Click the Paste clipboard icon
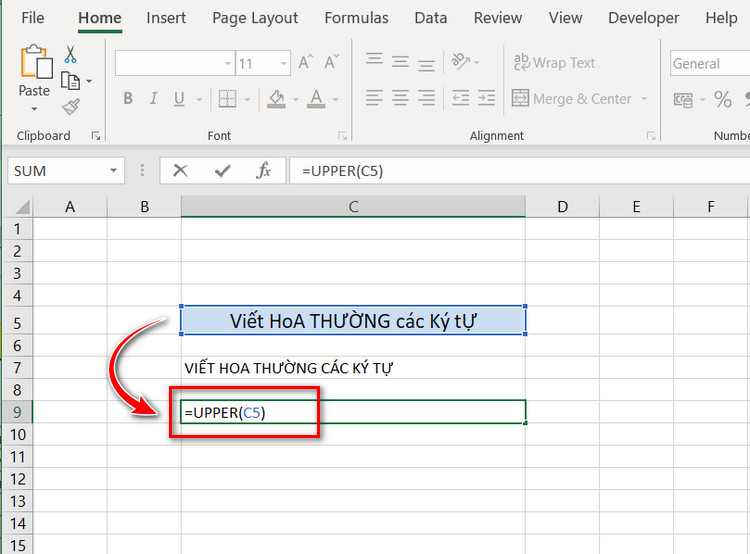Viewport: 750px width, 554px height. [35, 62]
